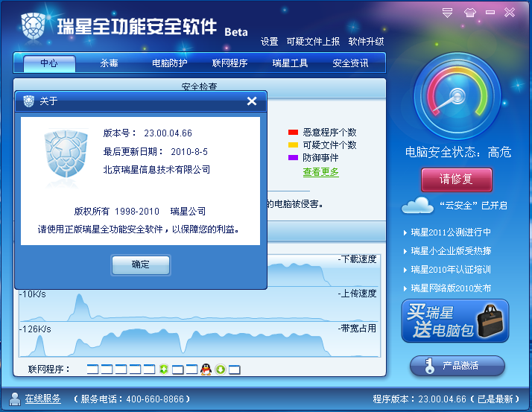
Task: Select the 安全资讯 tab
Action: point(350,63)
